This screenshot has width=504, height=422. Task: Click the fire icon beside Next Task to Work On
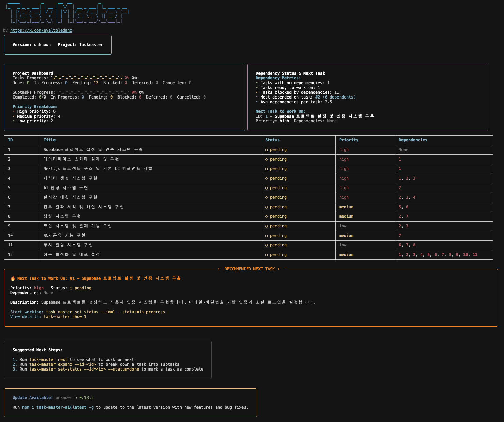tap(13, 278)
